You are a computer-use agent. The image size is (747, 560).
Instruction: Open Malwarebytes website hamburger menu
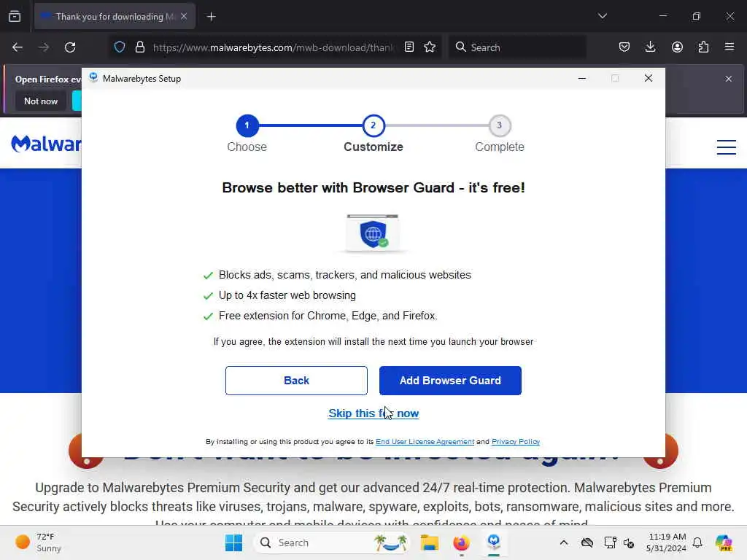(727, 147)
